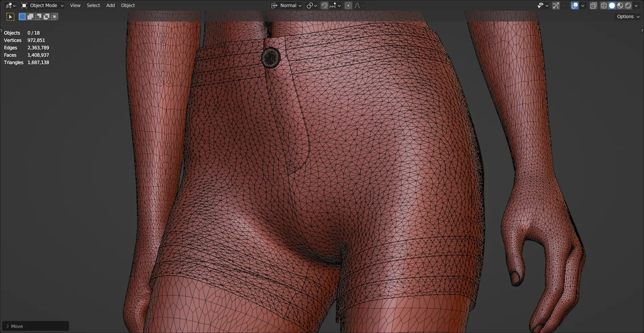The height and width of the screenshot is (333, 644).
Task: Open the View menu
Action: (75, 5)
